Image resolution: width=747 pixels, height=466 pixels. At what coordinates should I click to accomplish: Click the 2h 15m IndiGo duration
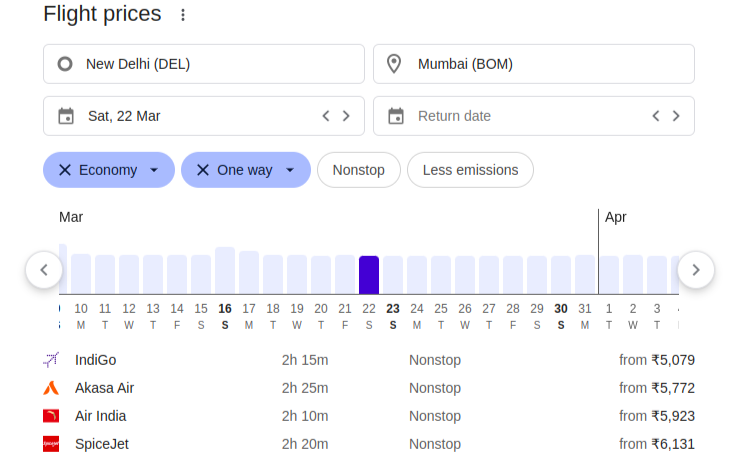(x=305, y=360)
